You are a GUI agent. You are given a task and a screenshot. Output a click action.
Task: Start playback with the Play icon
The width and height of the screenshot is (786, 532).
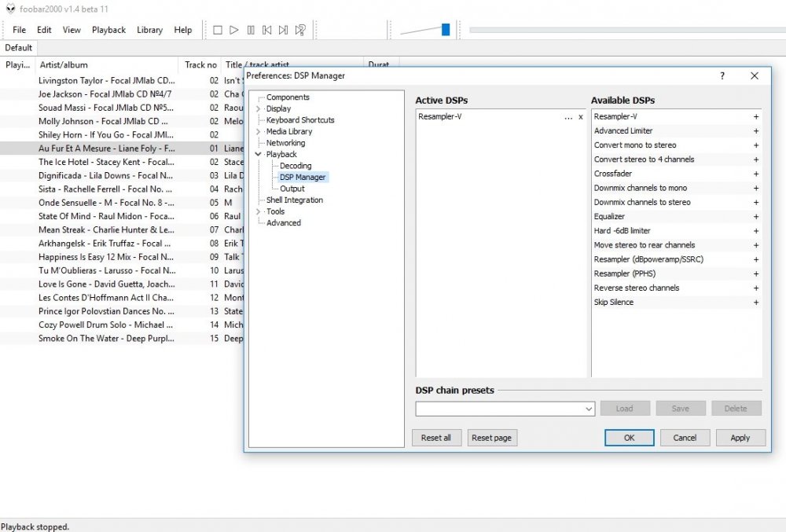coord(234,30)
